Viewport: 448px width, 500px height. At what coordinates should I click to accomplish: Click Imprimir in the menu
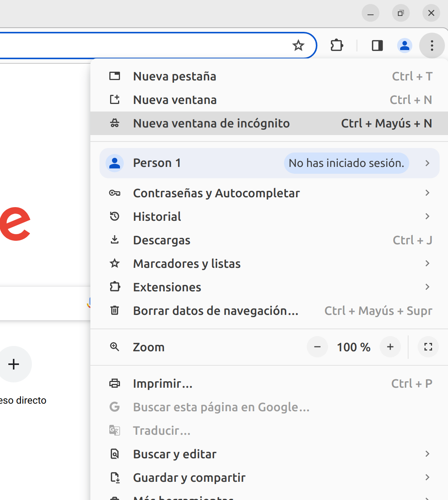[x=162, y=384]
